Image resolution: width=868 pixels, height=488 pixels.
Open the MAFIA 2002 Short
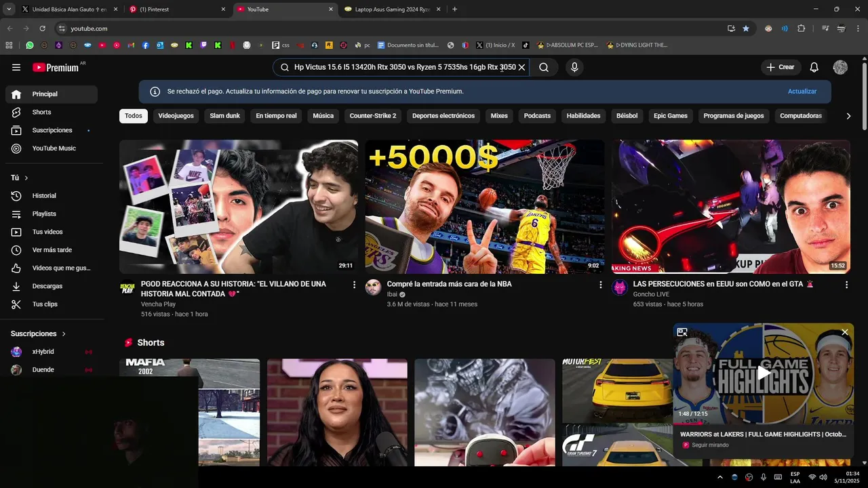pos(189,412)
